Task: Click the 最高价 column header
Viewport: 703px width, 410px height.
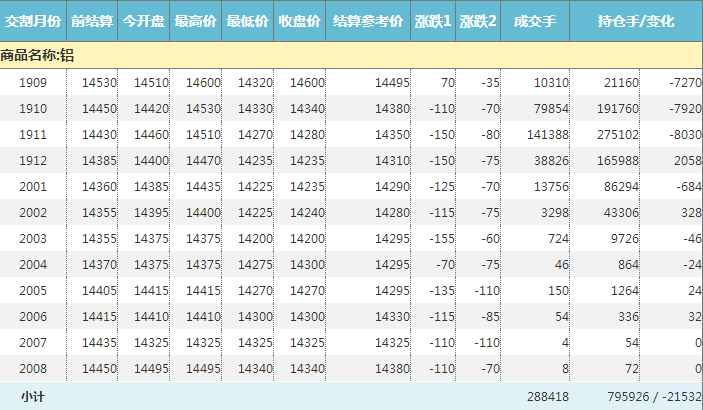Action: click(x=196, y=21)
